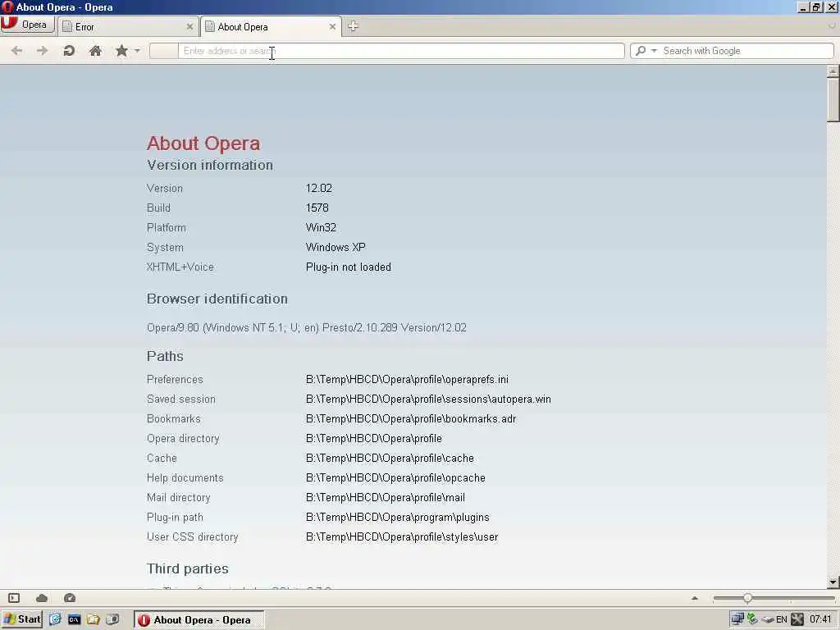Minimize the Opera window

coord(803,7)
